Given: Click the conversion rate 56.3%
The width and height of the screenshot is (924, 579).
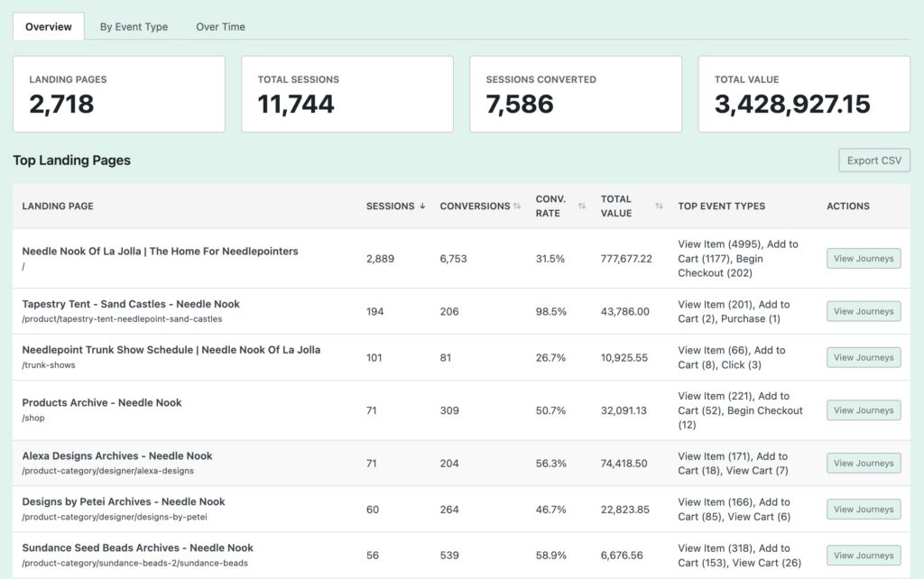Looking at the screenshot, I should (551, 464).
